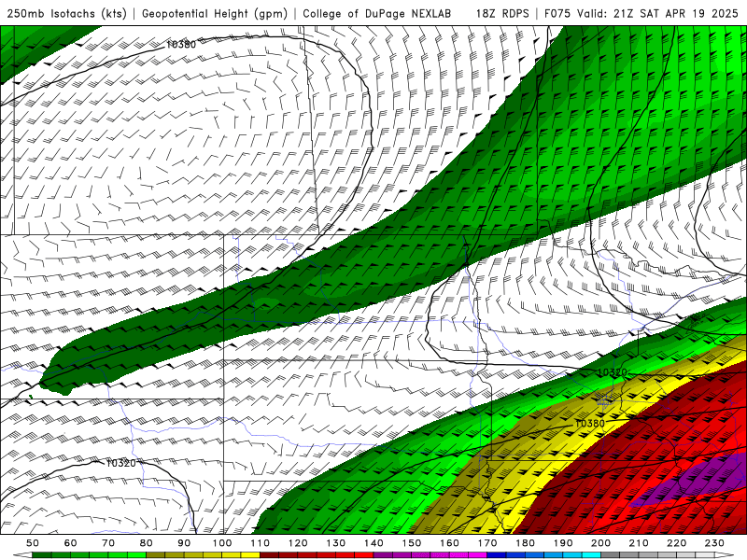Click the 180 value on the color scale
Image resolution: width=747 pixels, height=560 pixels.
click(525, 543)
